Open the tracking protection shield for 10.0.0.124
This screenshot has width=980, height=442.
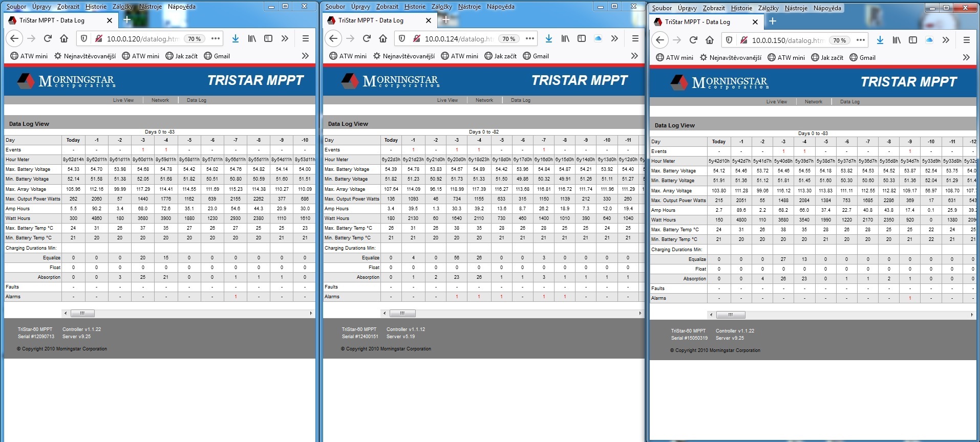tap(402, 38)
